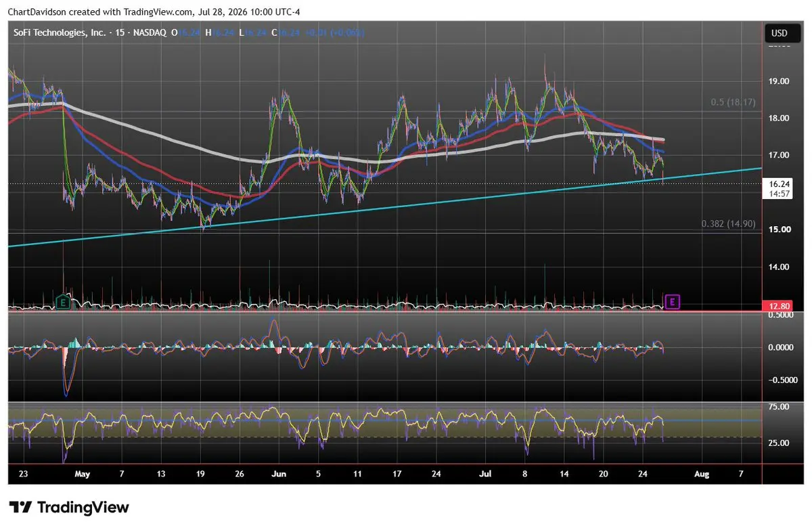The width and height of the screenshot is (812, 530).
Task: Click the 19 date label on time axis
Action: click(202, 474)
